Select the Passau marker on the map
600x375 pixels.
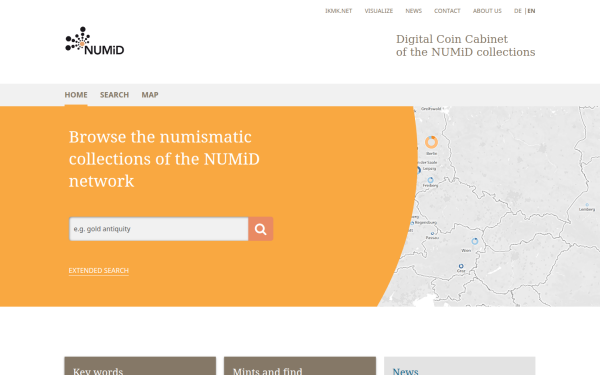432,233
